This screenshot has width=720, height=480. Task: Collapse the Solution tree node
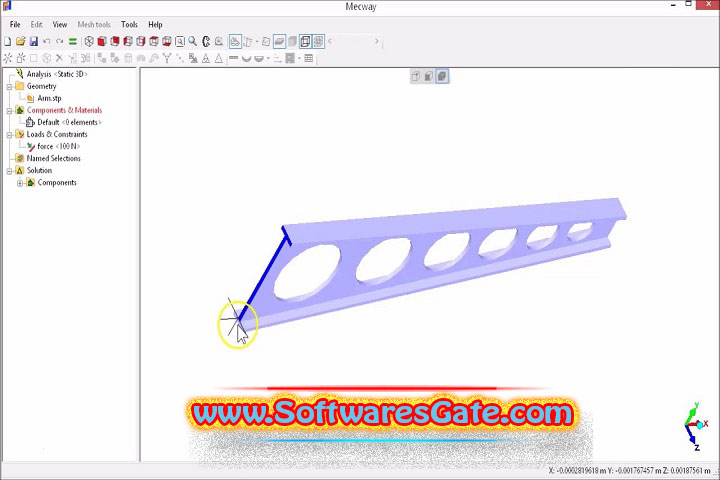tap(9, 171)
